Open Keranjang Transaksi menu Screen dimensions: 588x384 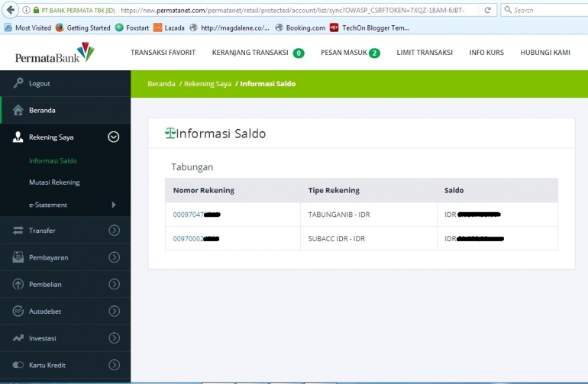pyautogui.click(x=250, y=53)
